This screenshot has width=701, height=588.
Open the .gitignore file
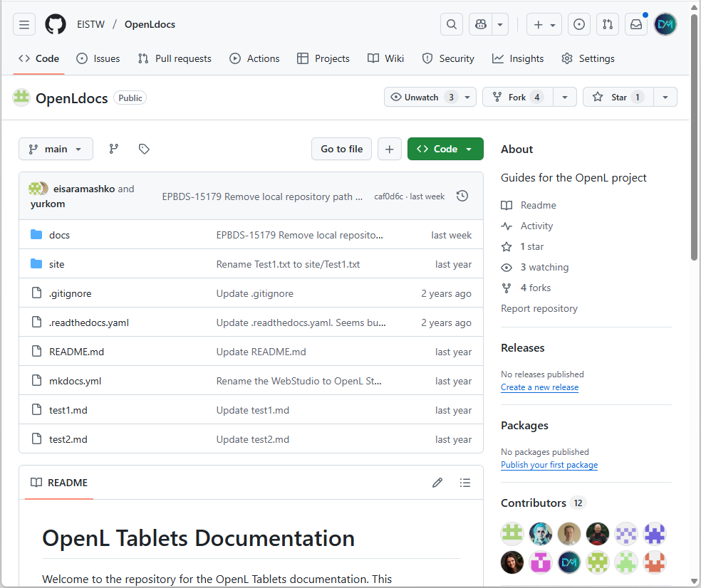[x=71, y=293]
